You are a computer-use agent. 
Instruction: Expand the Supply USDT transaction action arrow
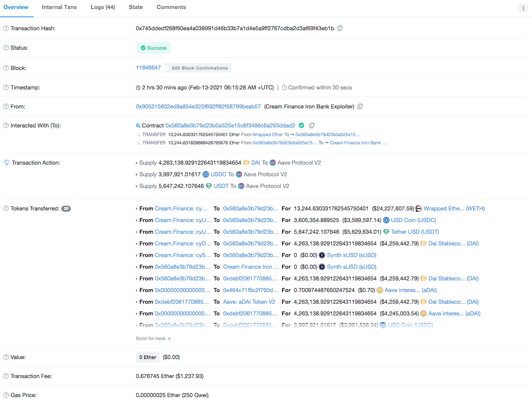pyautogui.click(x=137, y=186)
